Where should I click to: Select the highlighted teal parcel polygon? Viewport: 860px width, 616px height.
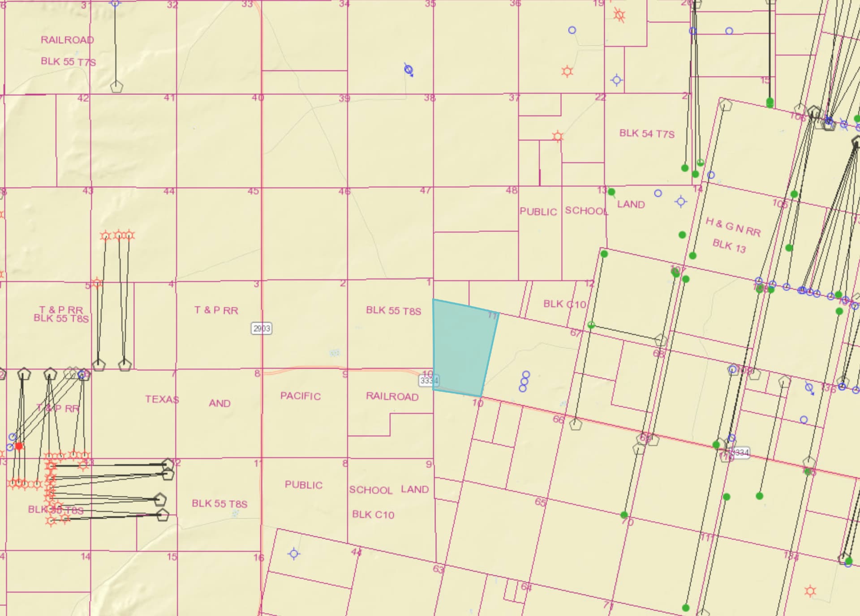(x=464, y=348)
